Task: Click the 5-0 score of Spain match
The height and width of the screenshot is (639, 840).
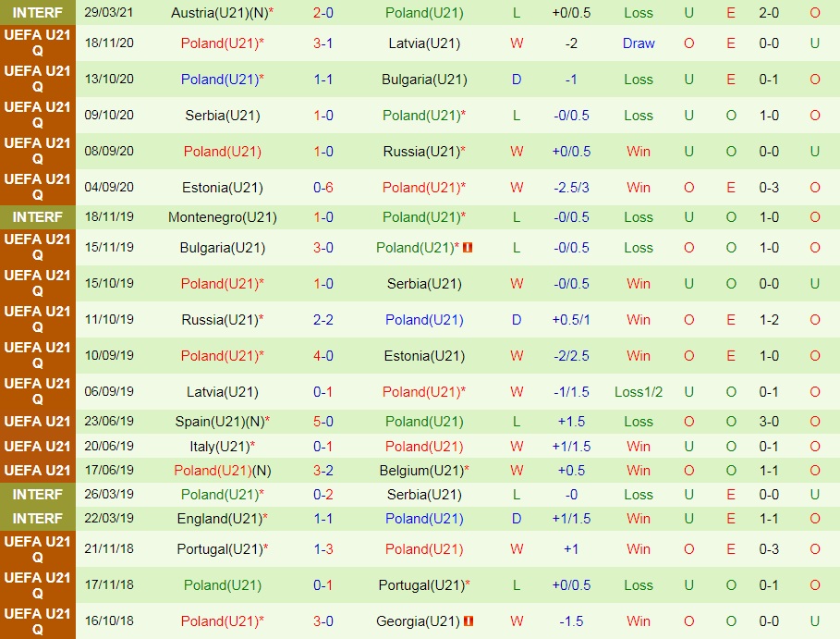Action: tap(323, 422)
